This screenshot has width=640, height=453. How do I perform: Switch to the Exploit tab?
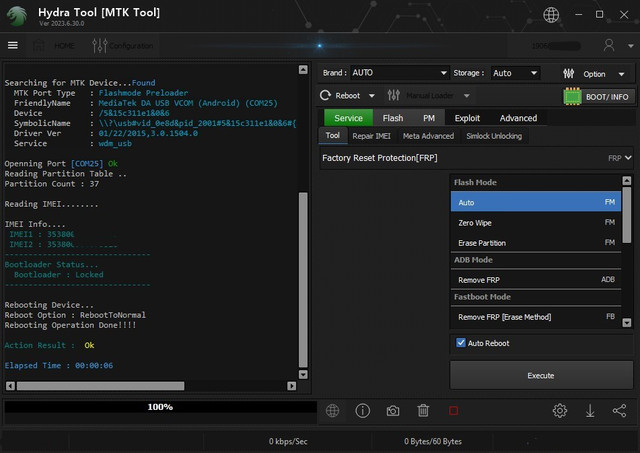point(467,118)
